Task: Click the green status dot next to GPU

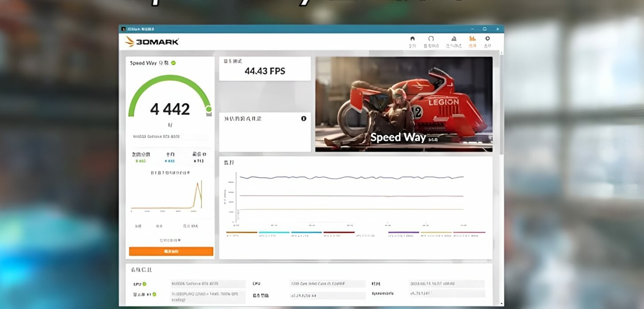Action: pos(144,284)
